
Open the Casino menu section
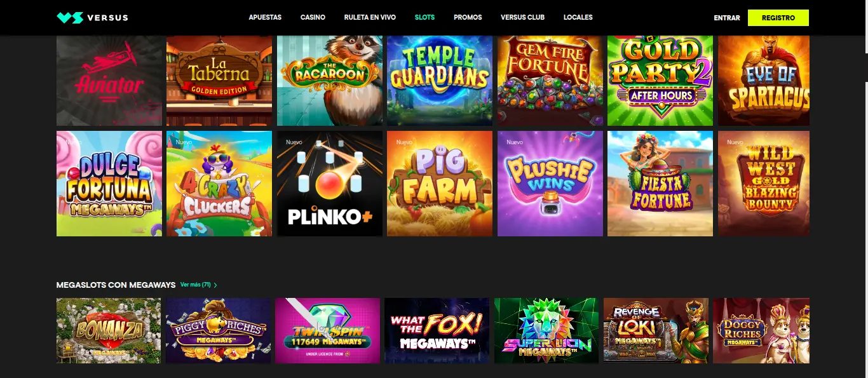pos(313,17)
